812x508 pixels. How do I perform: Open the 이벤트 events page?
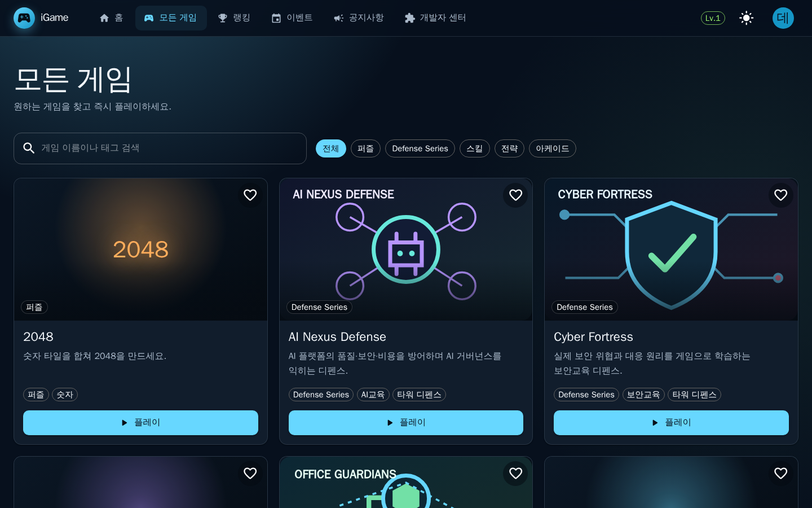point(292,18)
